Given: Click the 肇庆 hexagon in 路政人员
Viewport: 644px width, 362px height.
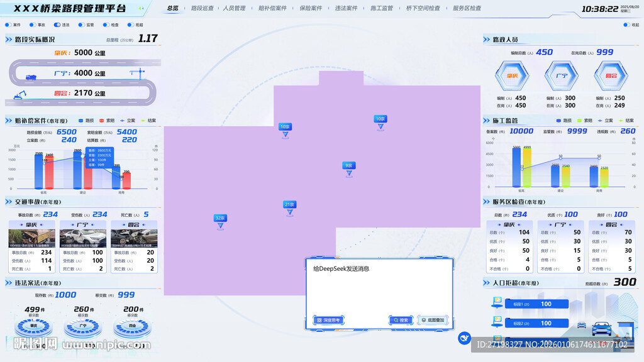Looking at the screenshot, I should pyautogui.click(x=512, y=76).
